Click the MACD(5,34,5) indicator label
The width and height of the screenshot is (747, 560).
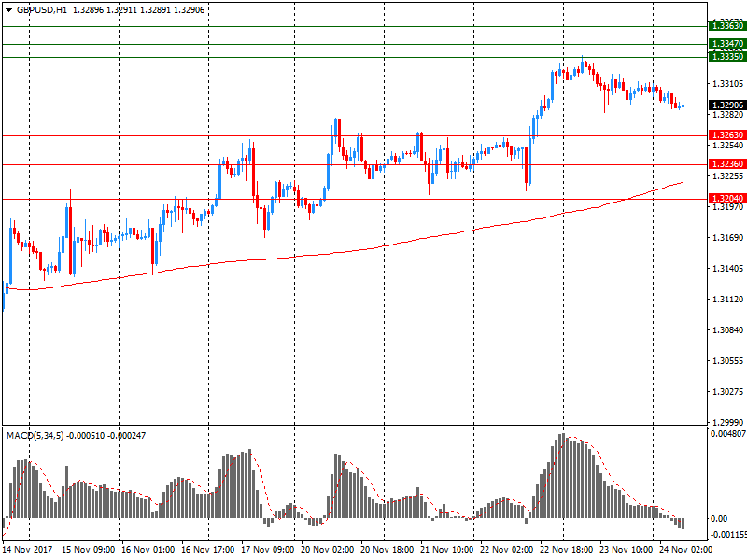tap(35, 436)
